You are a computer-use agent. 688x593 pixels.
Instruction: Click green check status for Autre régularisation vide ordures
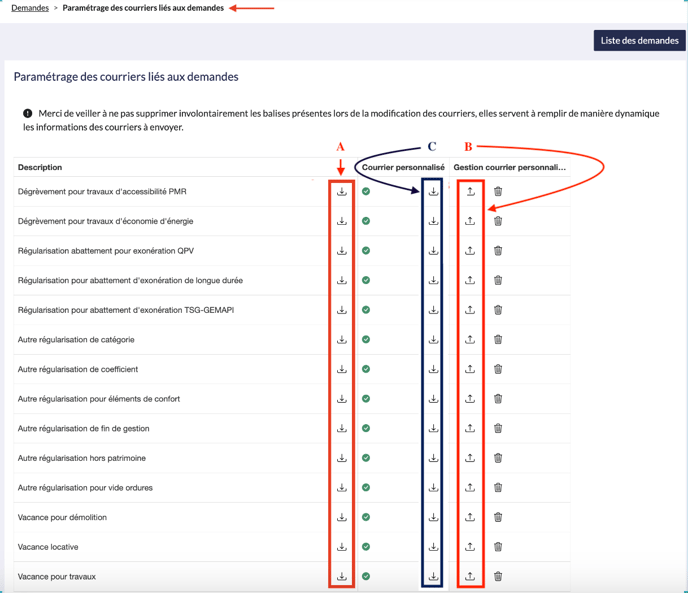[x=366, y=488]
